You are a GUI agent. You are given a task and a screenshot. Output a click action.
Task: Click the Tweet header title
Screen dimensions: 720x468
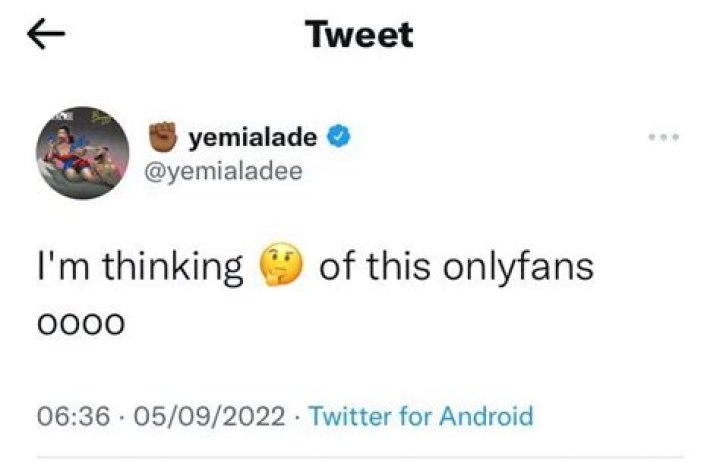359,36
